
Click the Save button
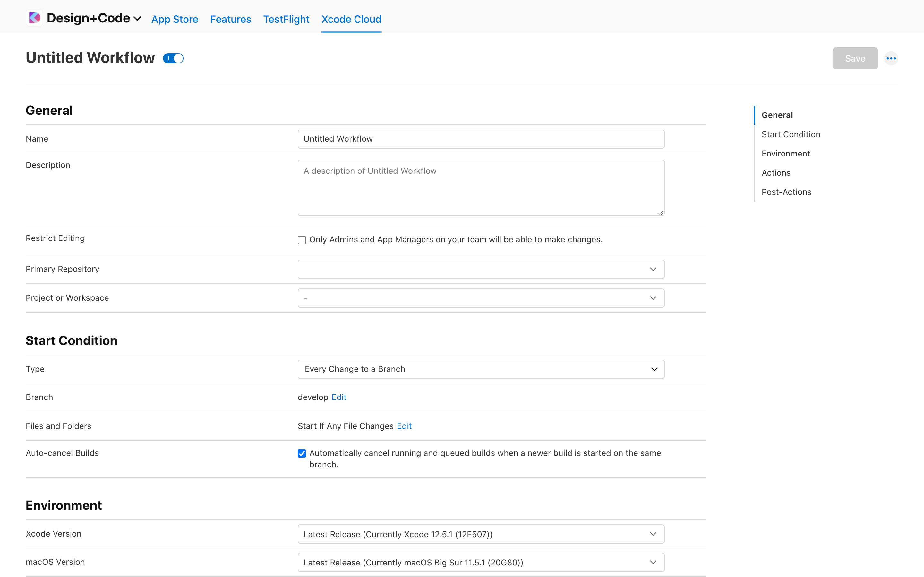pos(855,58)
